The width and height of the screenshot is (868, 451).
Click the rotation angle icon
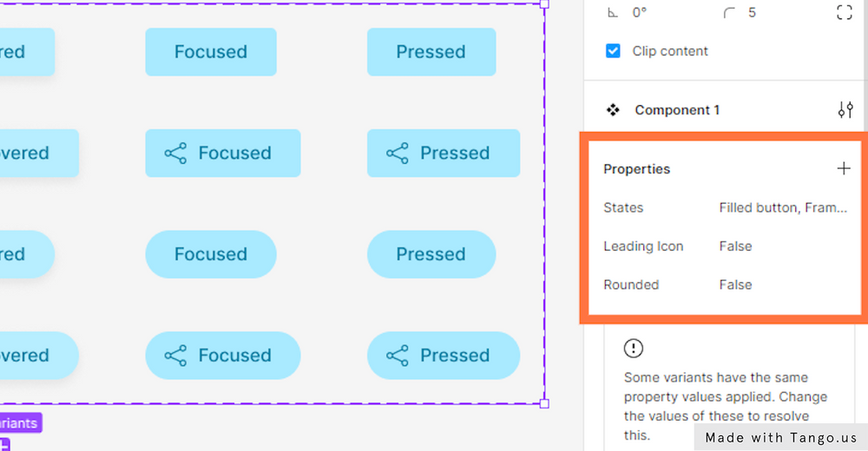(x=613, y=13)
